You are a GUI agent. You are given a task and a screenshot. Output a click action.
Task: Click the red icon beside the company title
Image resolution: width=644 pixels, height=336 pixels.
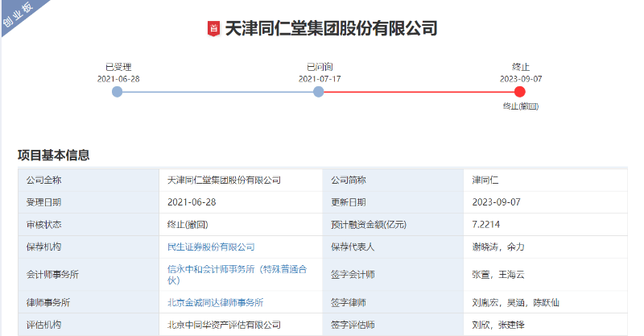[x=213, y=29]
